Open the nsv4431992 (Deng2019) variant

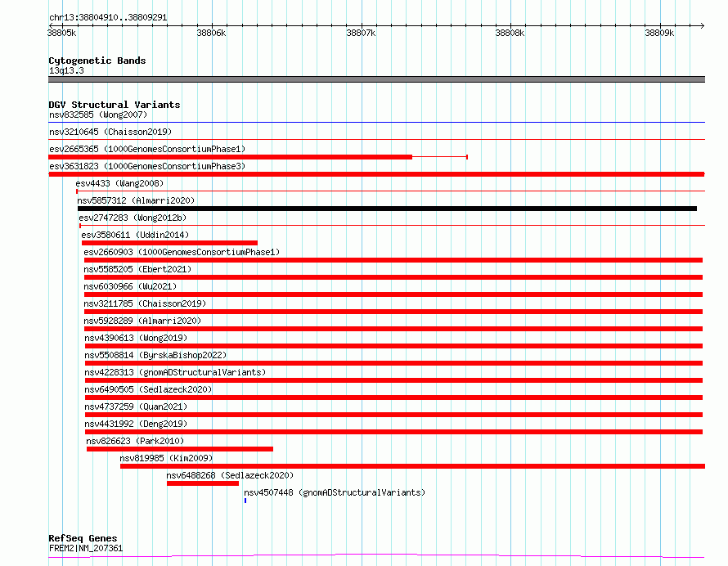(136, 424)
